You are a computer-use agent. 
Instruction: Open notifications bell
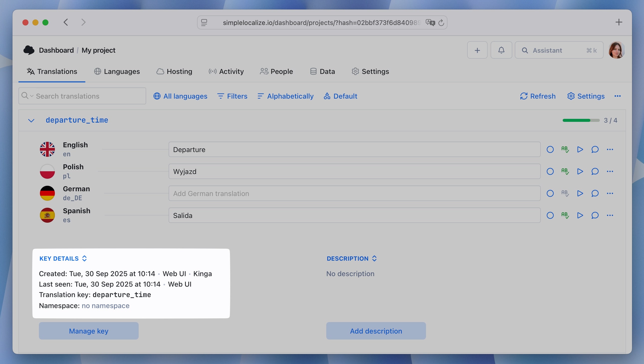(501, 50)
